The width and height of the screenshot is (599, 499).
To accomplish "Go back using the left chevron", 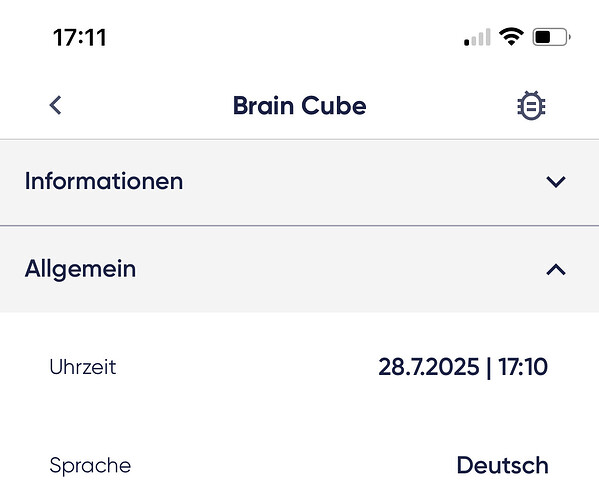I will tap(56, 105).
